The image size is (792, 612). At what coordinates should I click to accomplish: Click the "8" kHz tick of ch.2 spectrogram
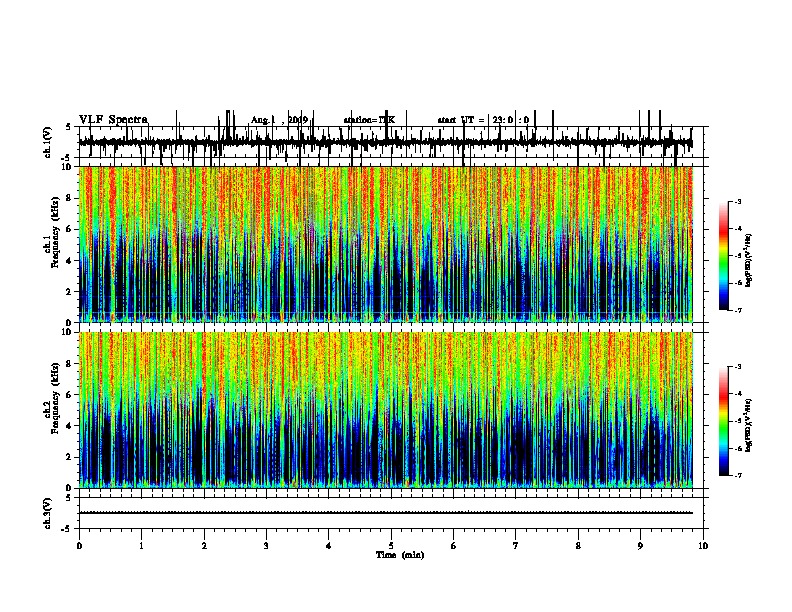(x=69, y=364)
